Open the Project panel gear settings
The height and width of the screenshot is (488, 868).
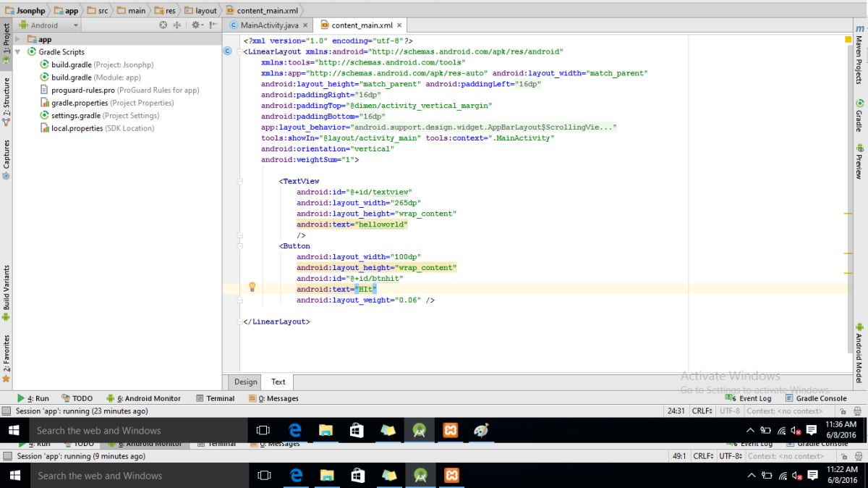pos(196,25)
